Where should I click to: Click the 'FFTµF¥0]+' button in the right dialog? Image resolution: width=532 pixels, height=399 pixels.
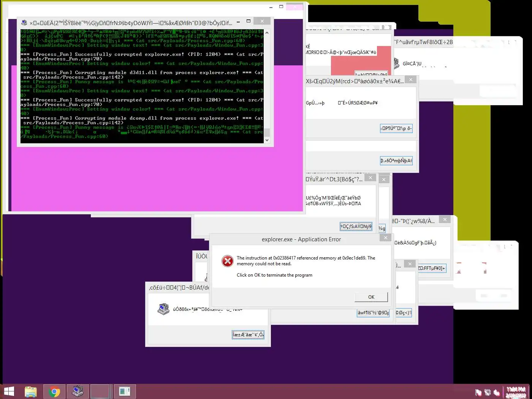click(x=432, y=268)
